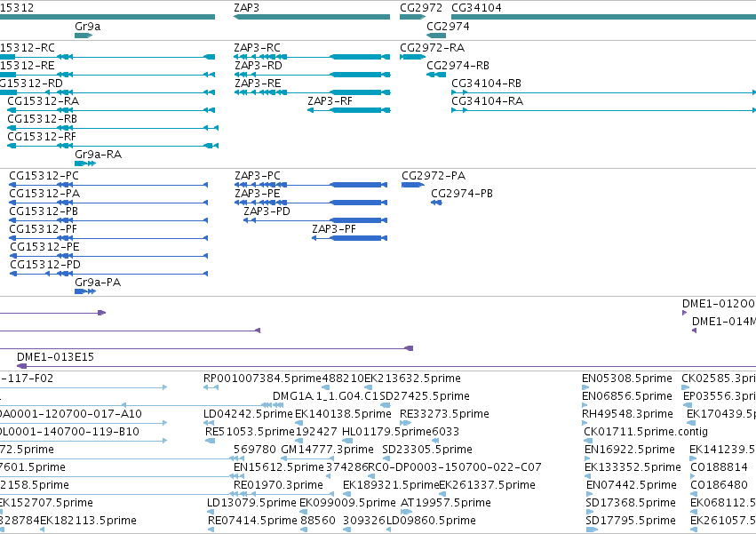Click the CG2974-RB transcript label
Viewport: 756px width, 534px height.
458,66
